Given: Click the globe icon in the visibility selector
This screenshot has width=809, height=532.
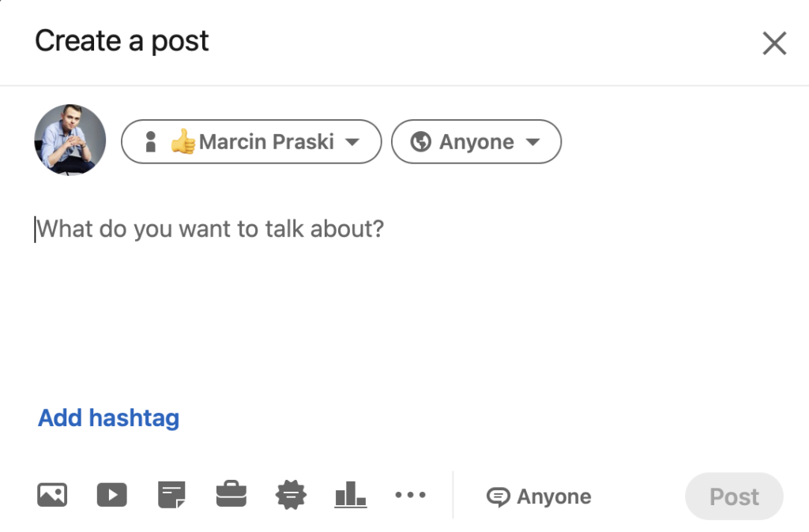Looking at the screenshot, I should pos(421,142).
